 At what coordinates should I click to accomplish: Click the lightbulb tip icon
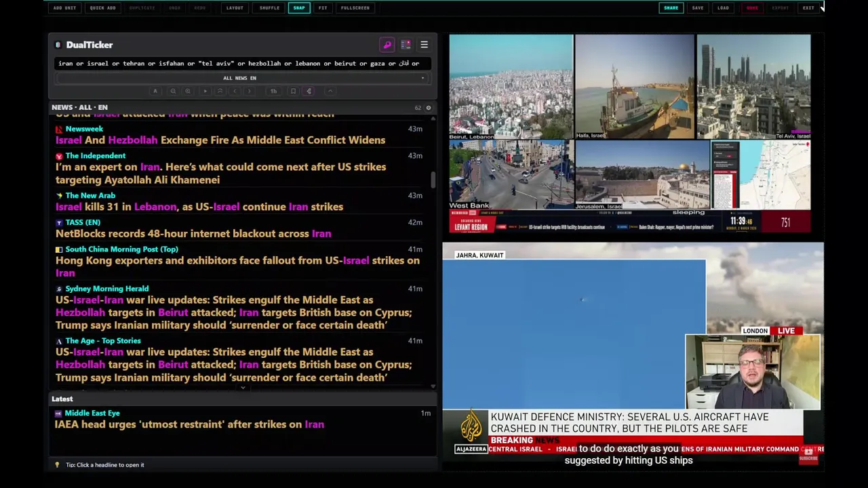(57, 465)
